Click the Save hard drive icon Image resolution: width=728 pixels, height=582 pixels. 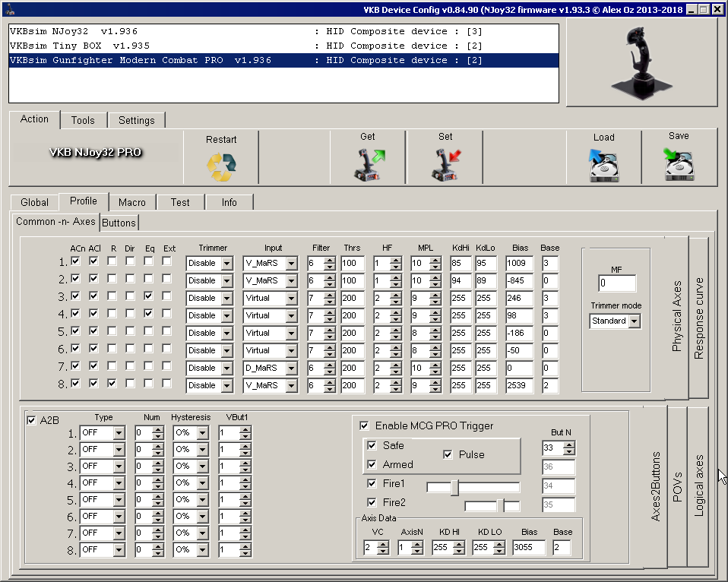(679, 165)
